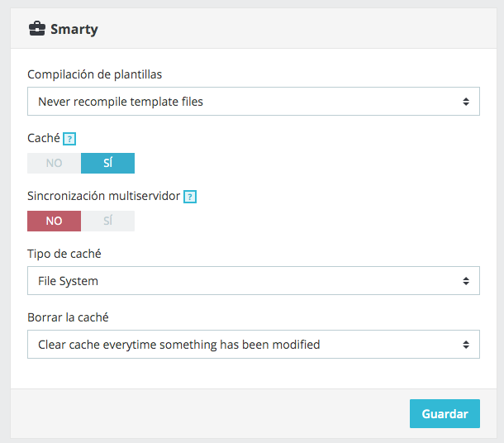Click the Caché field label
Image resolution: width=504 pixels, height=443 pixels.
(x=43, y=138)
